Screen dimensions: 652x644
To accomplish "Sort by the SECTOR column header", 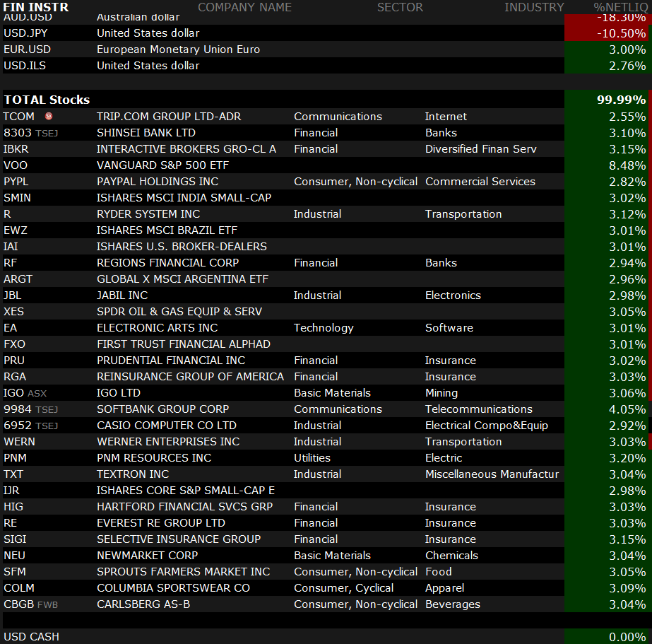I will click(400, 7).
